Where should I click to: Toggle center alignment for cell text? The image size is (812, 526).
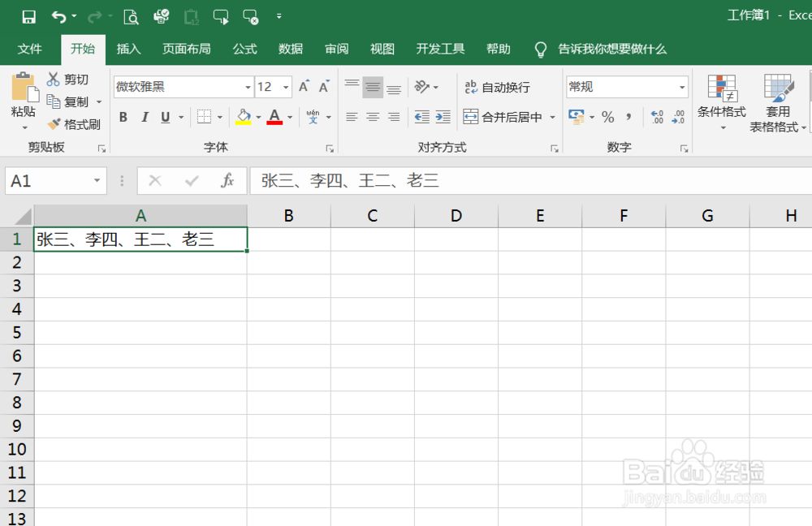pyautogui.click(x=372, y=117)
